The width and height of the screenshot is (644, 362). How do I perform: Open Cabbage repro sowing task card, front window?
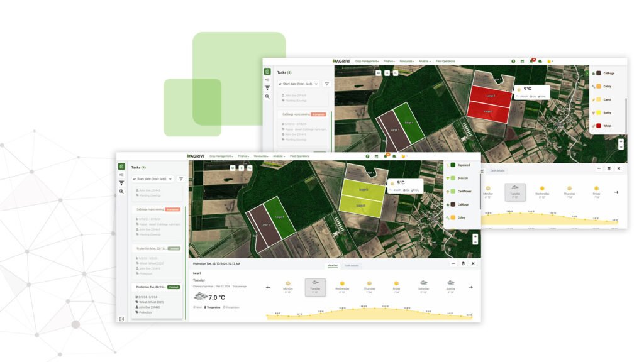(x=157, y=222)
